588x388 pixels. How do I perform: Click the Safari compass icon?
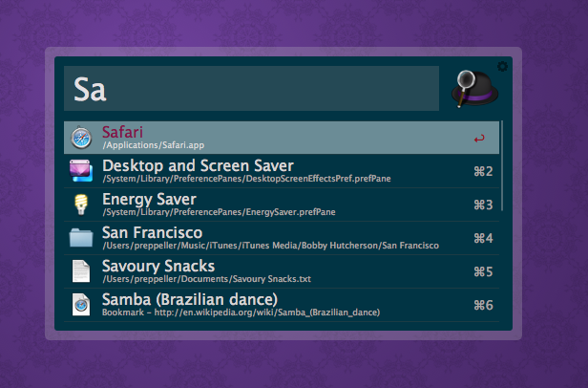coord(81,138)
